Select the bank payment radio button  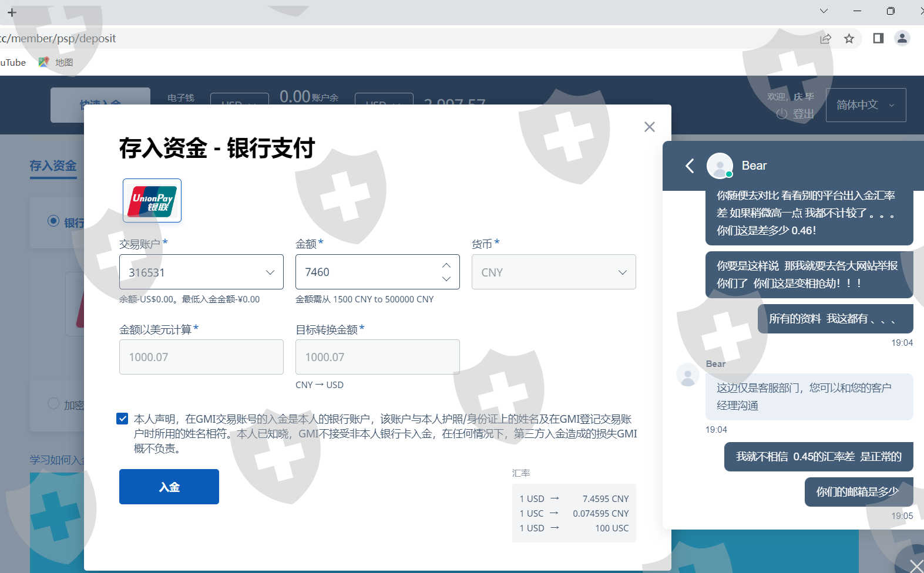pos(53,221)
